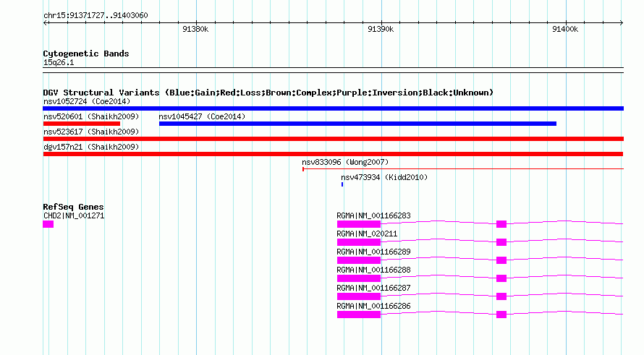The height and width of the screenshot is (355, 644).
Task: Select the large exon block of RGMA NM_001166283
Action: click(x=359, y=224)
